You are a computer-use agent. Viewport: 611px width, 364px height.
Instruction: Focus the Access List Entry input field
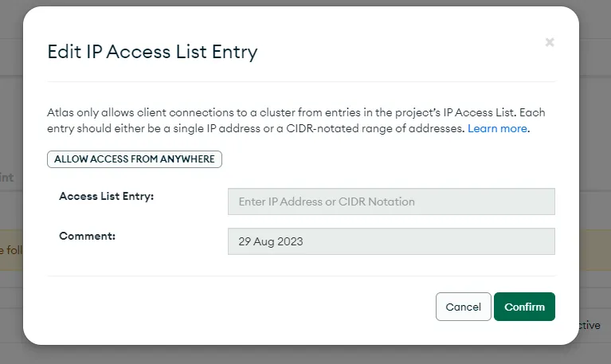391,202
